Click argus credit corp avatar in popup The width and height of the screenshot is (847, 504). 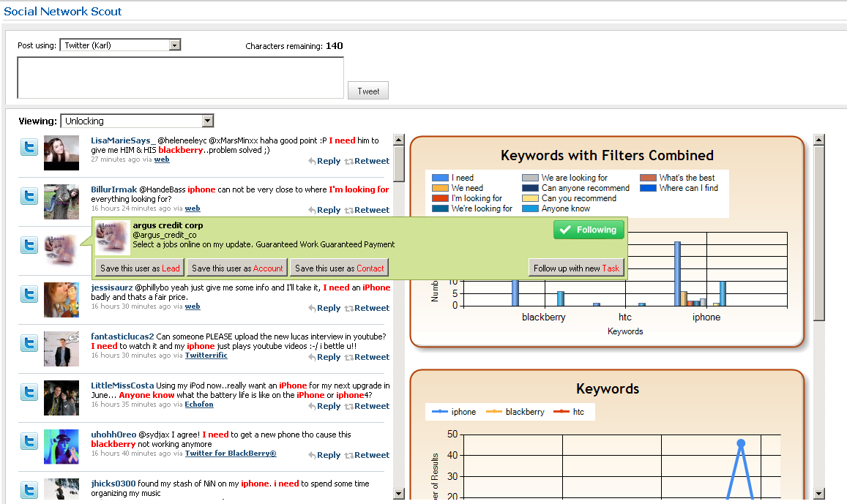click(112, 238)
